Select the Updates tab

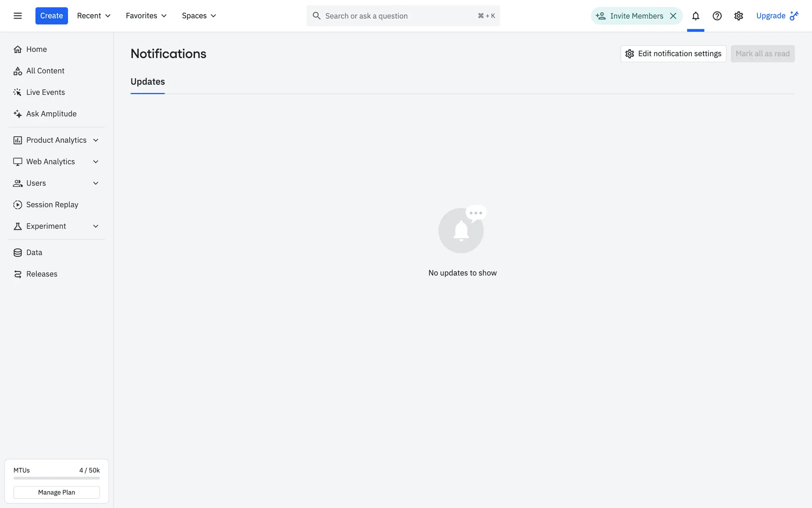148,82
